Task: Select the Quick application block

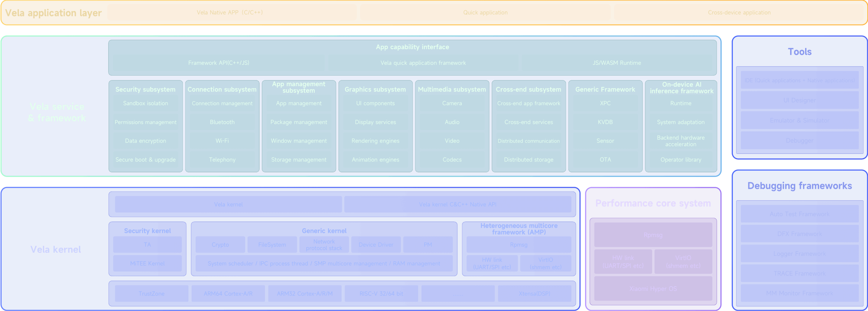Action: [485, 12]
